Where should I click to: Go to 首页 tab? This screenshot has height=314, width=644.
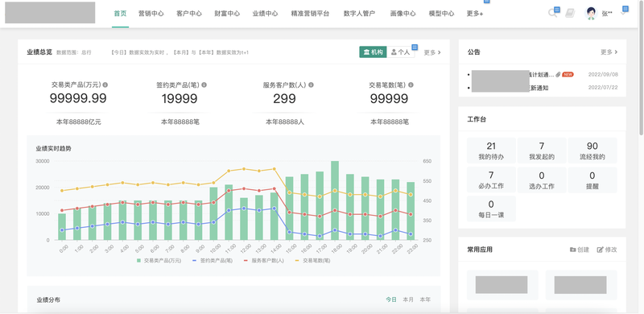point(120,14)
